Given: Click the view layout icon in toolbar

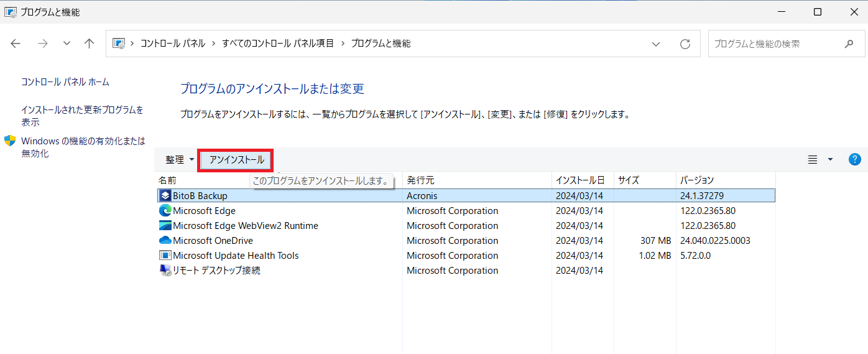Looking at the screenshot, I should tap(813, 160).
